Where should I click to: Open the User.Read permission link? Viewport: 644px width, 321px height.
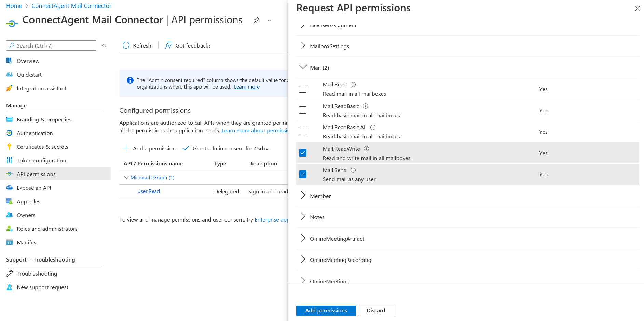point(149,191)
